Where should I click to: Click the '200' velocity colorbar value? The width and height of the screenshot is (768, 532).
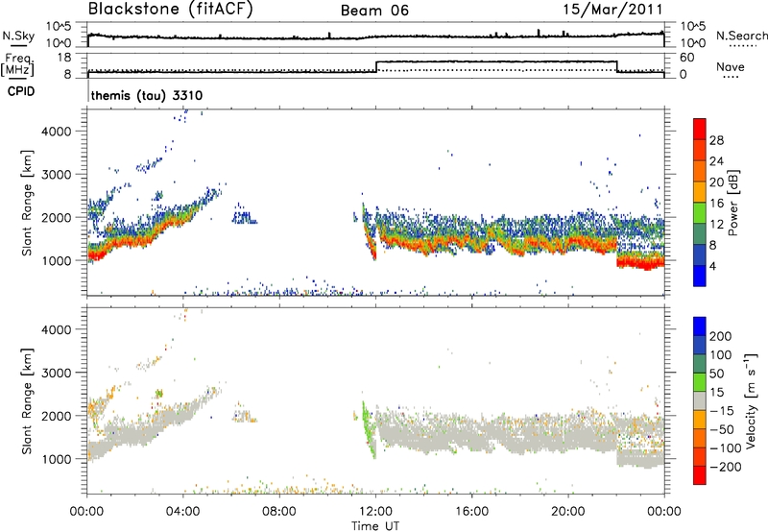pyautogui.click(x=721, y=336)
